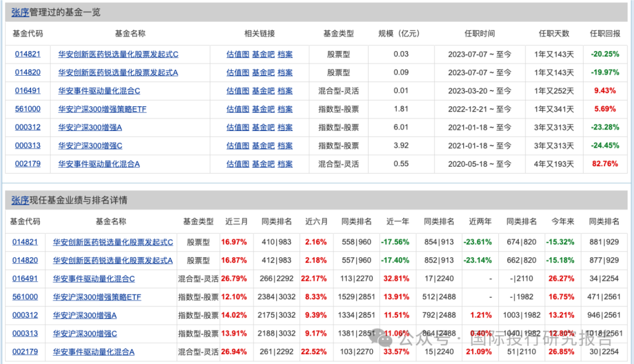View 估值图 for fund 014820
The height and width of the screenshot is (364, 634).
(237, 72)
